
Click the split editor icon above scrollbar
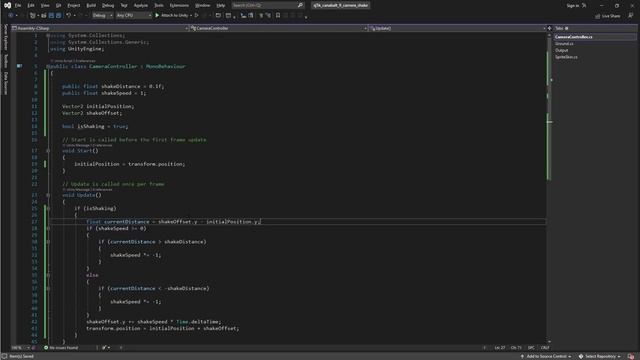tap(549, 28)
